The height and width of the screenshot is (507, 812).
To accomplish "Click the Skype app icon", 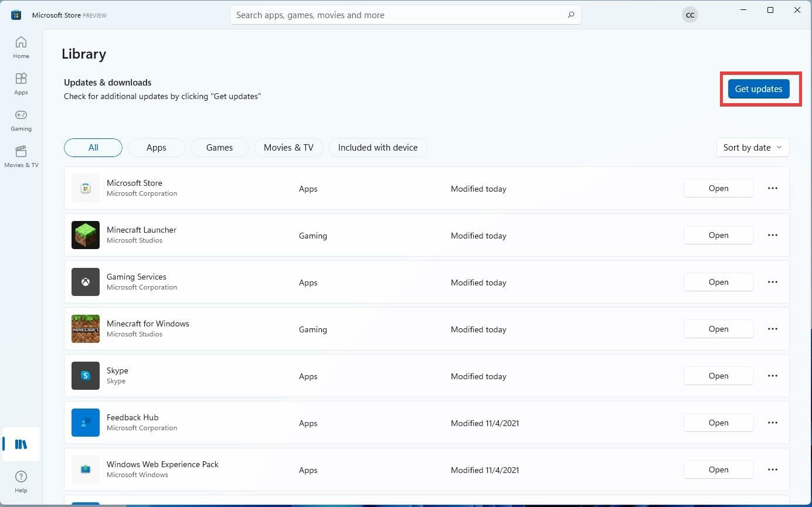I will [86, 376].
